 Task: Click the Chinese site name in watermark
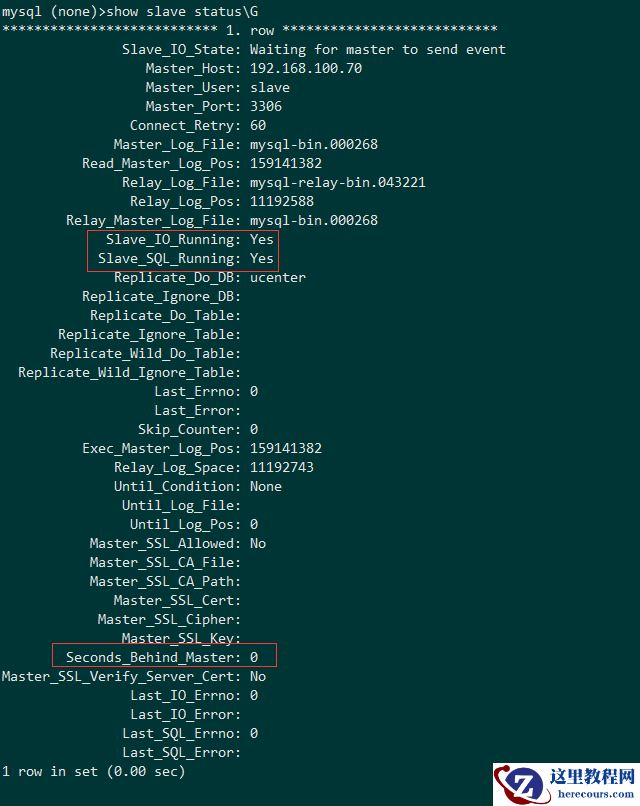point(592,776)
